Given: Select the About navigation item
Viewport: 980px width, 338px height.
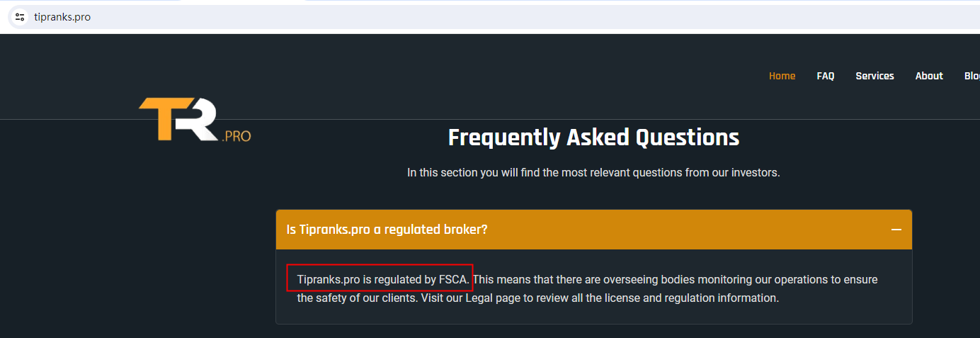Looking at the screenshot, I should tap(929, 76).
